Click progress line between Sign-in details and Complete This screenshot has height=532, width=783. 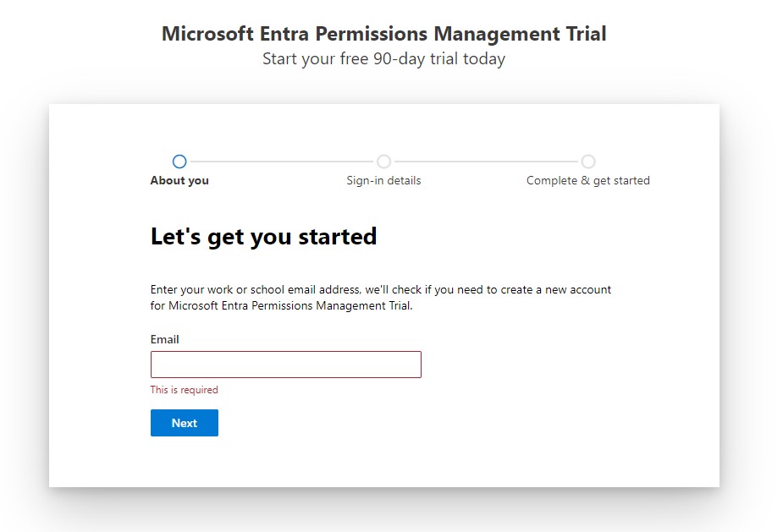(486, 162)
